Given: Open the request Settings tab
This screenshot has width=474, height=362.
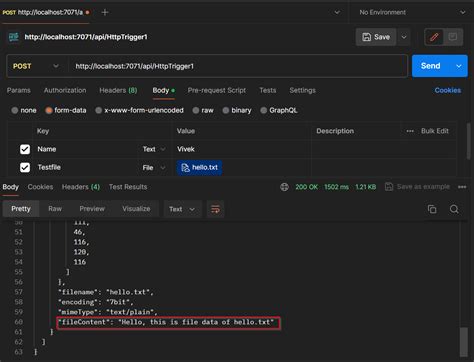Looking at the screenshot, I should point(302,90).
